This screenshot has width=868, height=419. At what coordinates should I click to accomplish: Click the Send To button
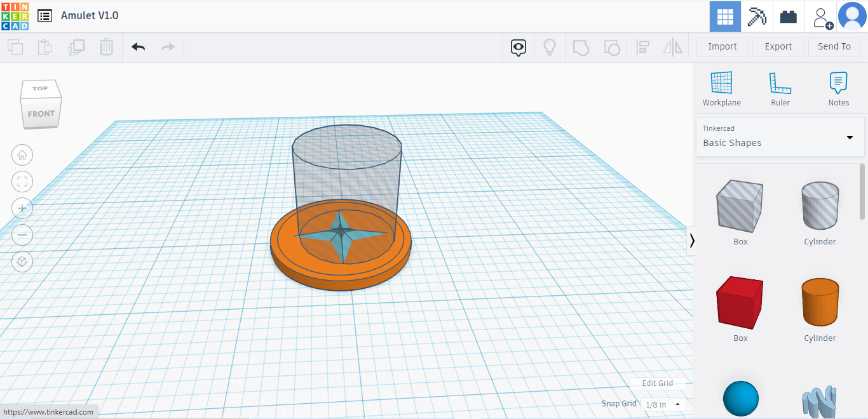834,46
